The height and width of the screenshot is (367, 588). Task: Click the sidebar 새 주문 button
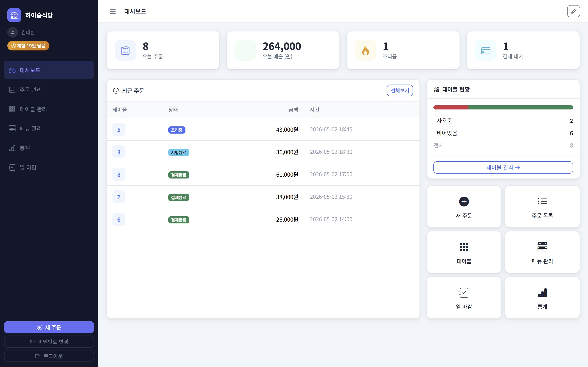[x=49, y=327]
